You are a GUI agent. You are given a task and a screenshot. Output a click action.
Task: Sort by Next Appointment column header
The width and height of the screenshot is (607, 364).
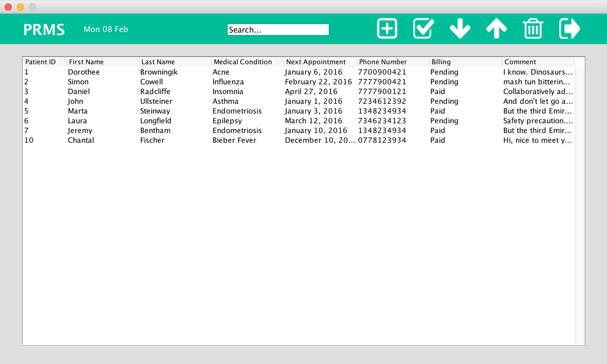(320, 62)
